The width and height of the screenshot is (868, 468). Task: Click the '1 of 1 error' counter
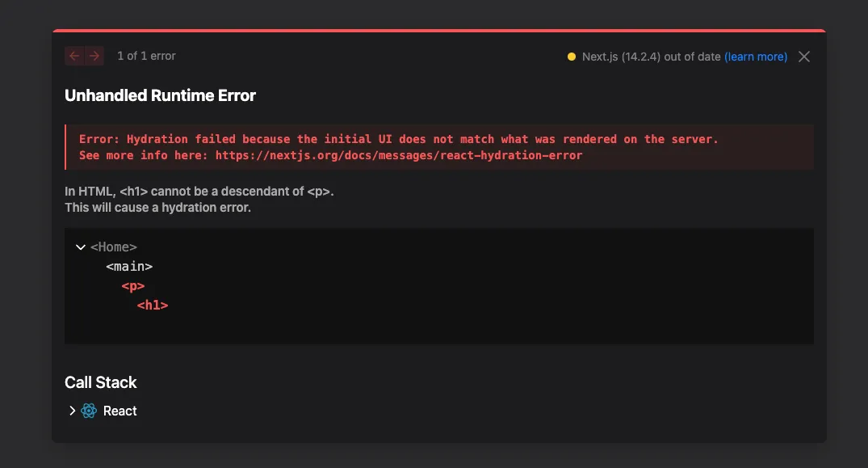146,56
